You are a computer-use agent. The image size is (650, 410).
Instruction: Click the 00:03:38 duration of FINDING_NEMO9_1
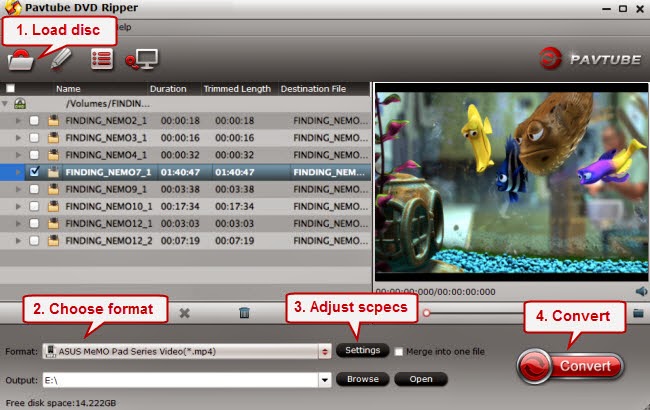180,189
